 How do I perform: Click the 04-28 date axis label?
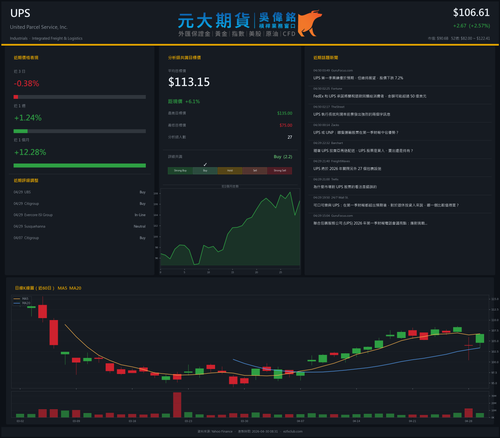point(468,421)
